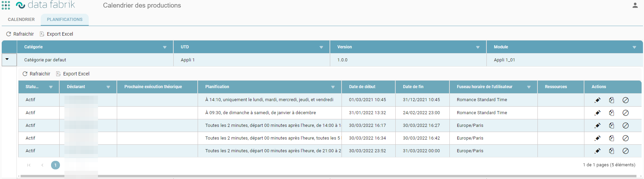Duplicate the planification starting 30/03/2022 16:17
644x179 pixels.
pos(611,126)
